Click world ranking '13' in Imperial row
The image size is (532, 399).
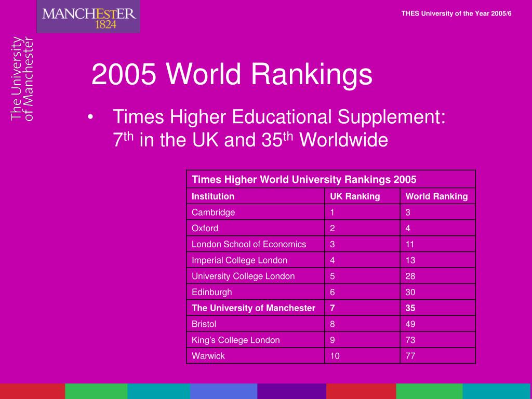[410, 260]
